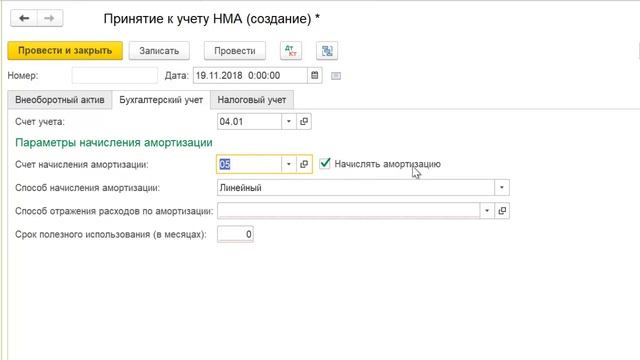Screen dimensions: 640x360
Task: Open Способ начисления амортизации dropdown
Action: pos(502,188)
